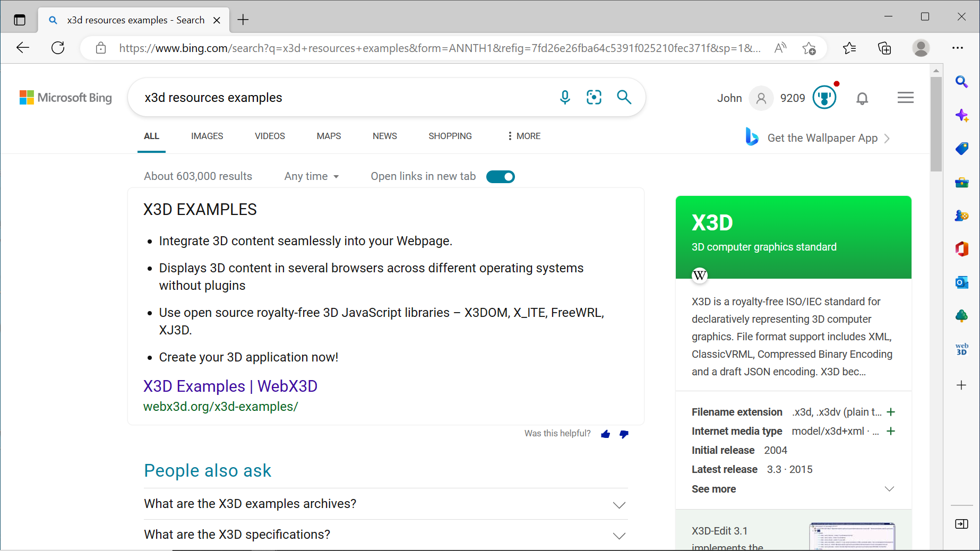Select the 'About 603,000 results' text
The width and height of the screenshot is (980, 551).
pyautogui.click(x=198, y=176)
